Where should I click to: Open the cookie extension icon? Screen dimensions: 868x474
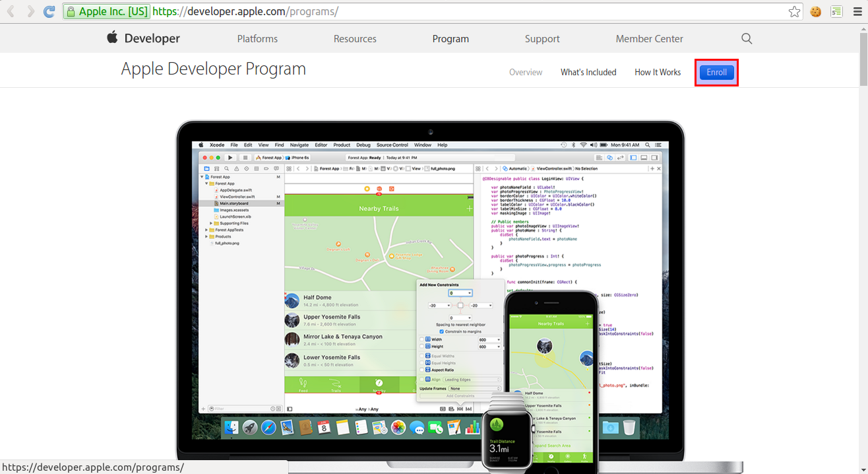(x=816, y=11)
